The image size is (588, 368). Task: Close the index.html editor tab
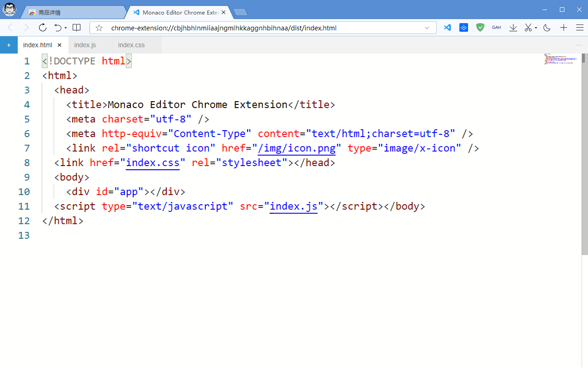(59, 45)
